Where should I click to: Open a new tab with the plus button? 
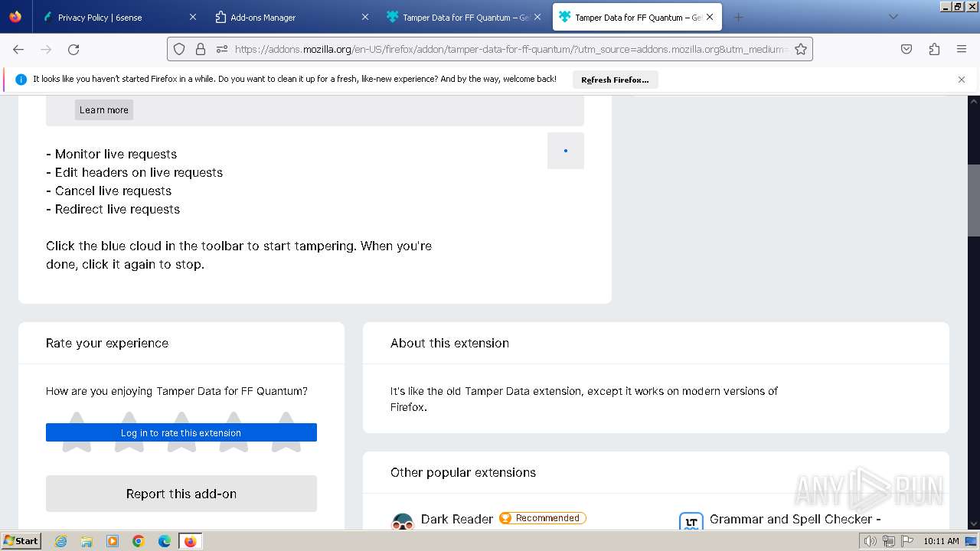[x=738, y=17]
